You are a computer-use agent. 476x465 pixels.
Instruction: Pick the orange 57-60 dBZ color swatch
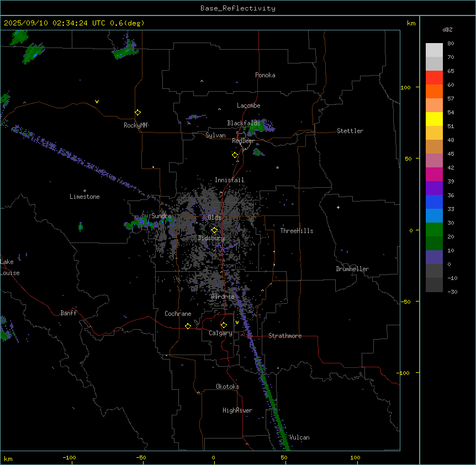click(x=434, y=91)
